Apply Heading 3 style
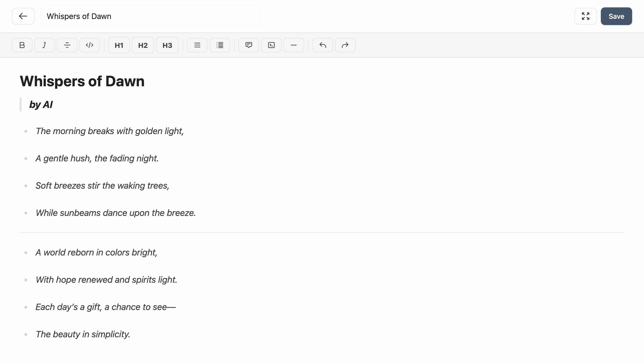The height and width of the screenshot is (363, 644). [x=167, y=45]
